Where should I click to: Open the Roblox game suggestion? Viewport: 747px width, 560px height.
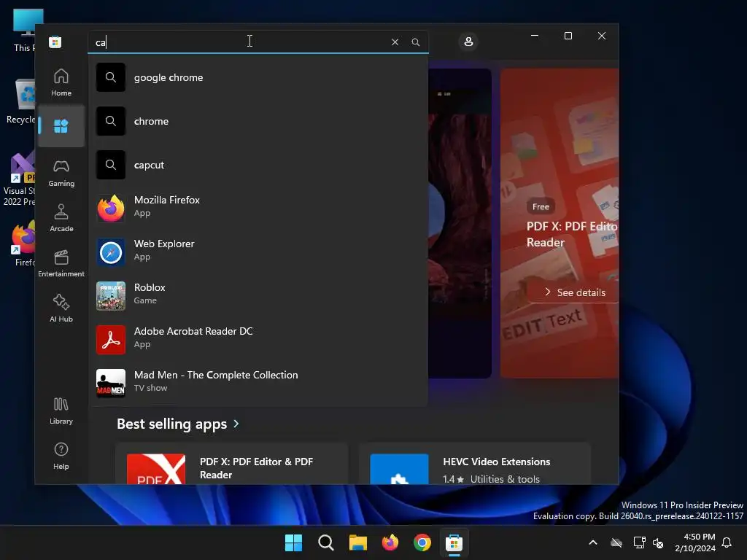pos(258,295)
